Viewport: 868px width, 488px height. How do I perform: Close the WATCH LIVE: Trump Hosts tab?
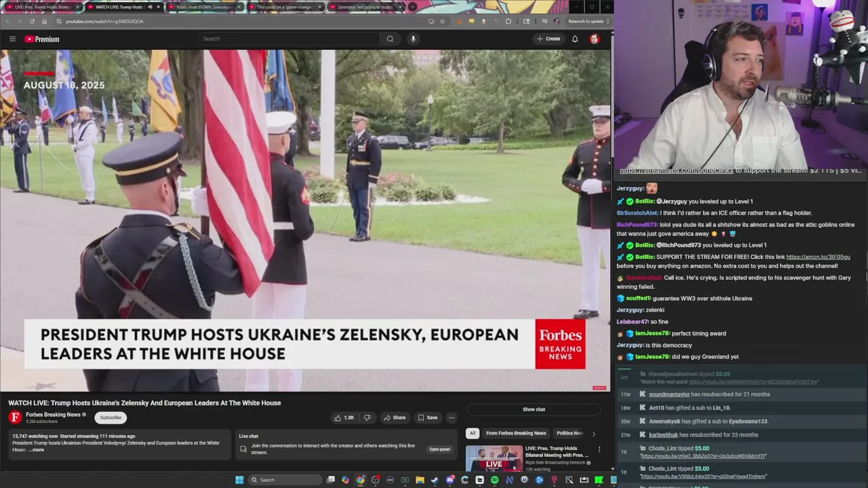point(159,7)
